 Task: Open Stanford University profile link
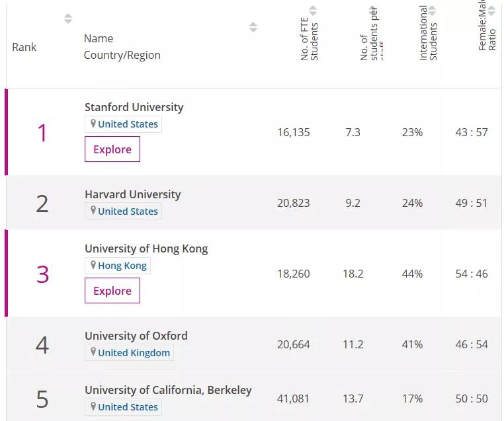click(x=134, y=107)
